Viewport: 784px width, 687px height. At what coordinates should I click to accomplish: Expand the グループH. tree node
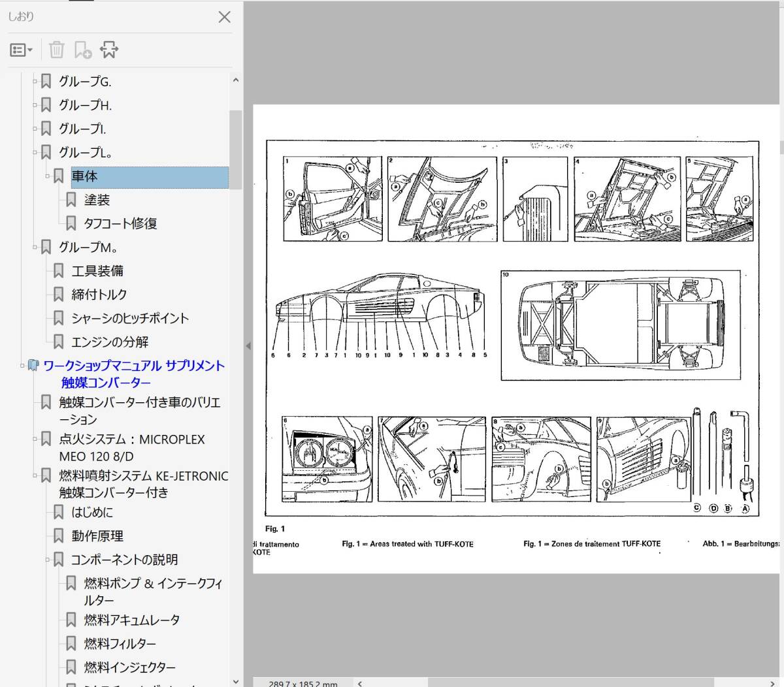coord(35,105)
